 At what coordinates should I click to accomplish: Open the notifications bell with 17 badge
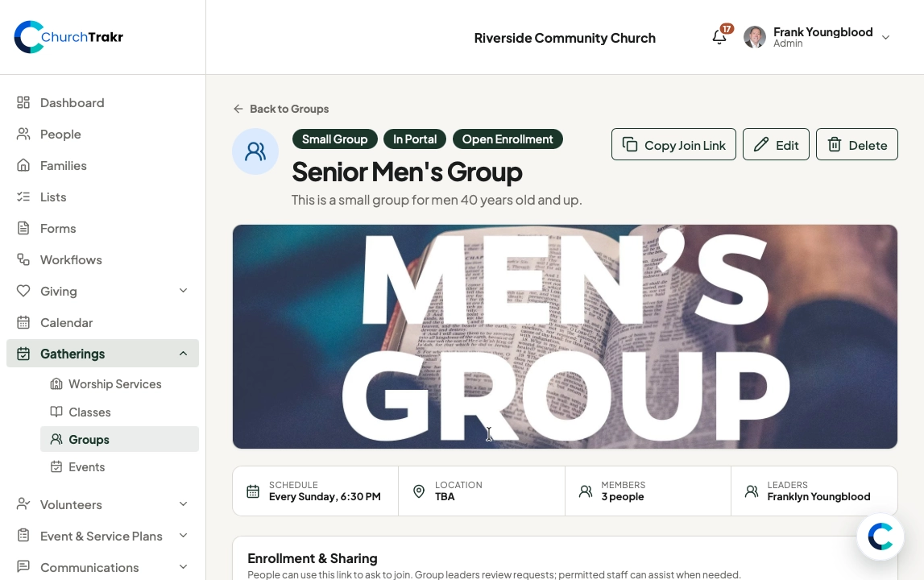(x=719, y=37)
